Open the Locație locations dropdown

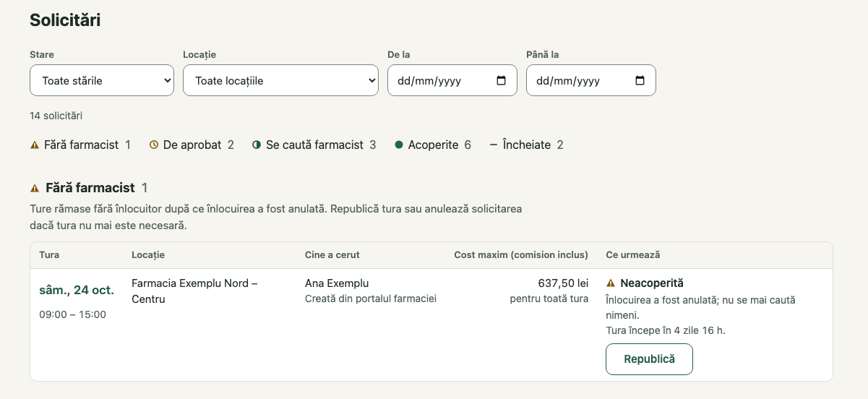[281, 80]
